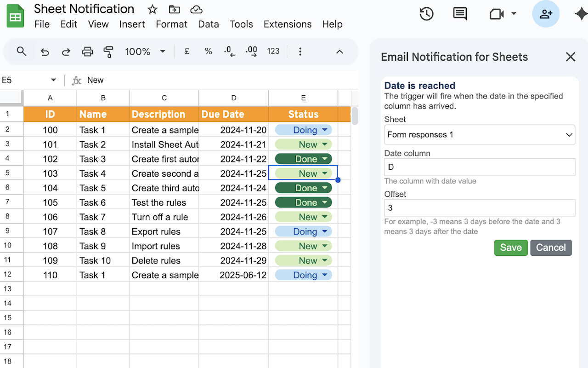Click the Date column input field
Viewport: 588px width, 368px height.
point(480,167)
